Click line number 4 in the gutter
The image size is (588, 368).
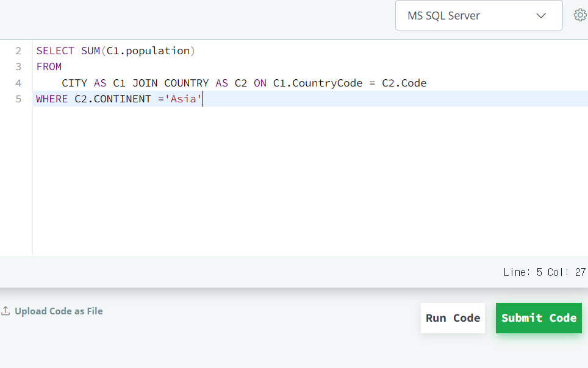[18, 83]
